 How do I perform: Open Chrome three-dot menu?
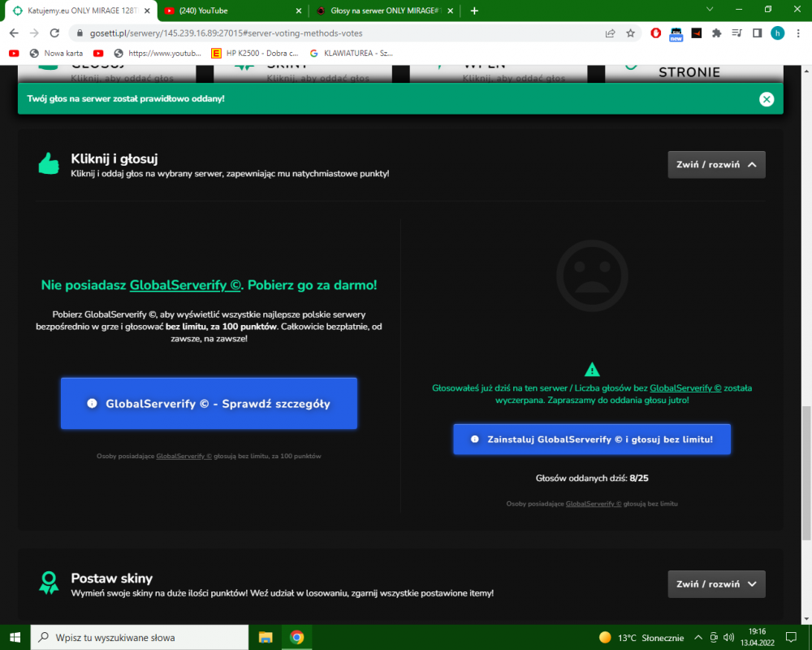(798, 33)
